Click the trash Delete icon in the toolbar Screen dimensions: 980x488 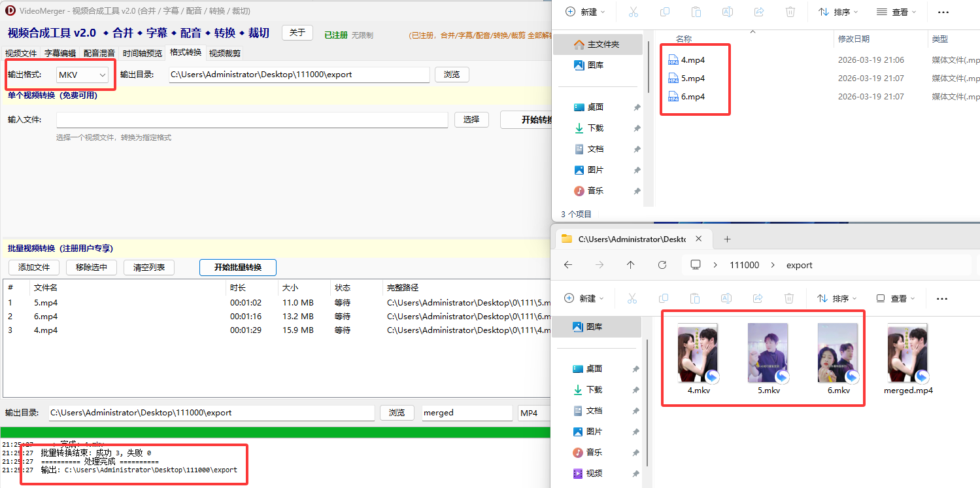tap(790, 11)
